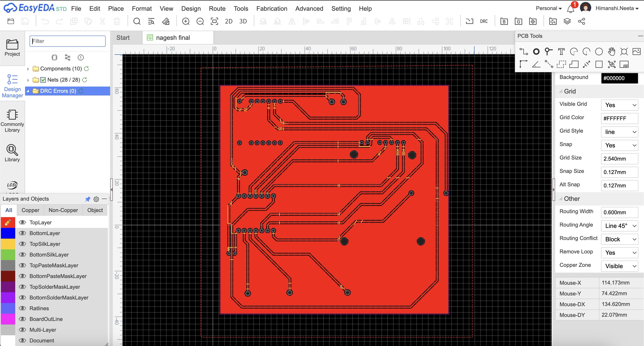Switch to the Copper layers tab
Viewport: 644px width, 346px height.
[x=30, y=210]
